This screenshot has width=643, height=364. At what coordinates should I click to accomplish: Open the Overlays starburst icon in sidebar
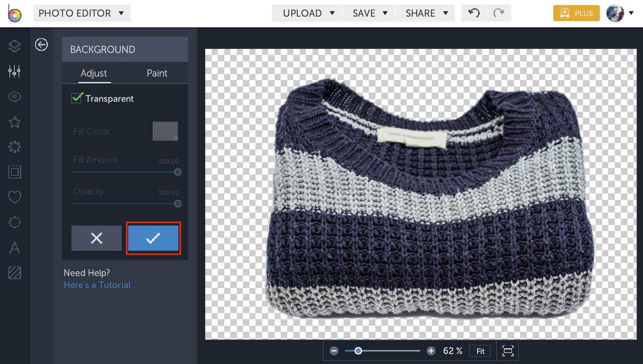14,147
